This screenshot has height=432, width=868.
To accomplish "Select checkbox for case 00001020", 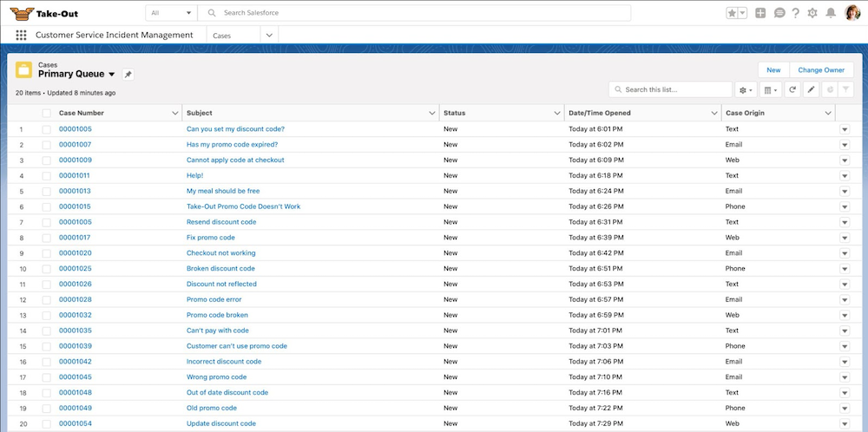I will 47,252.
